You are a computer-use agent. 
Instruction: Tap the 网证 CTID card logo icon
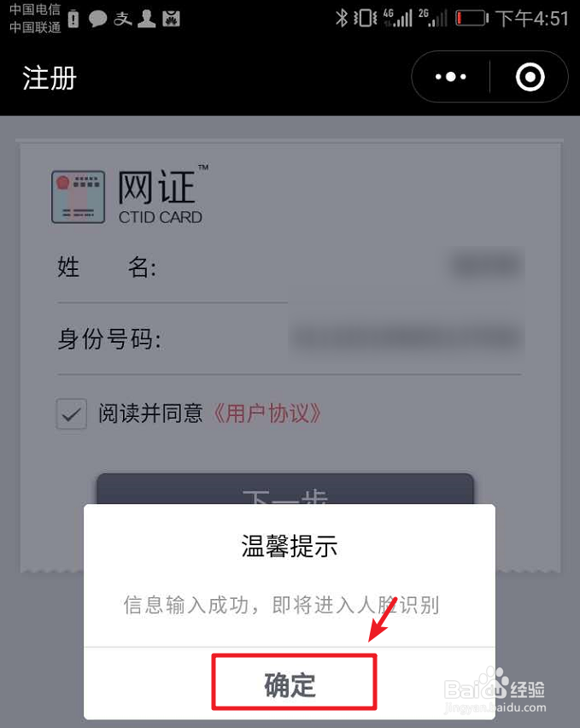click(x=78, y=197)
